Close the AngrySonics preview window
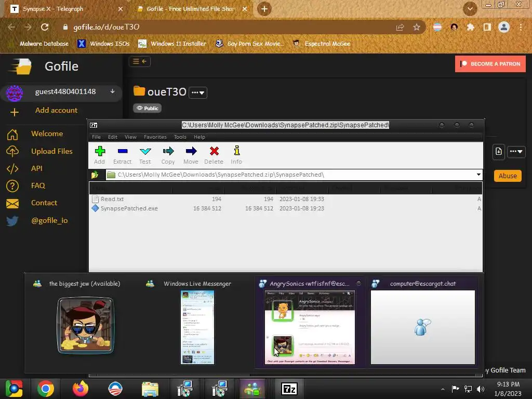532x399 pixels. (358, 283)
